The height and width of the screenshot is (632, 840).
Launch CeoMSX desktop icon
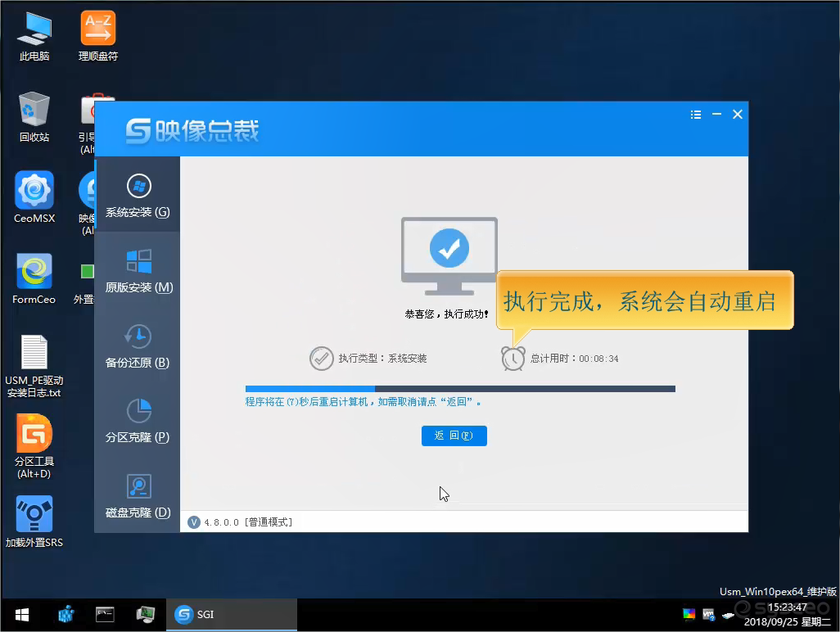coord(34,197)
